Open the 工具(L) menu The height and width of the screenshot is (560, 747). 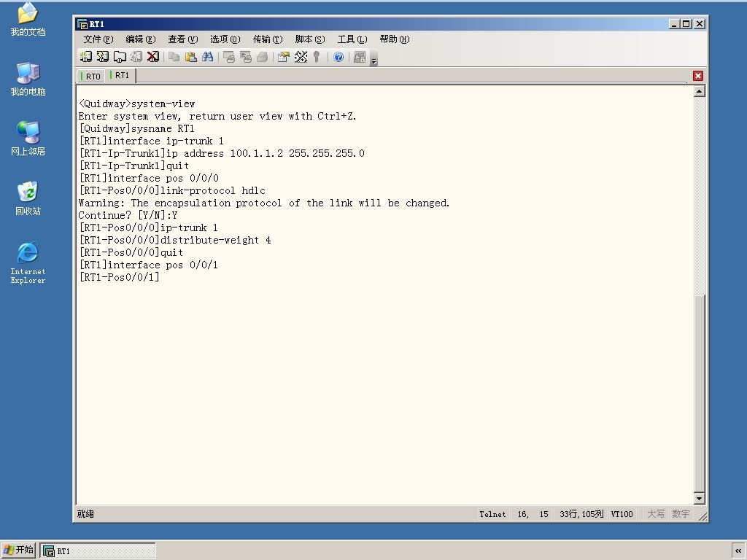[x=352, y=39]
